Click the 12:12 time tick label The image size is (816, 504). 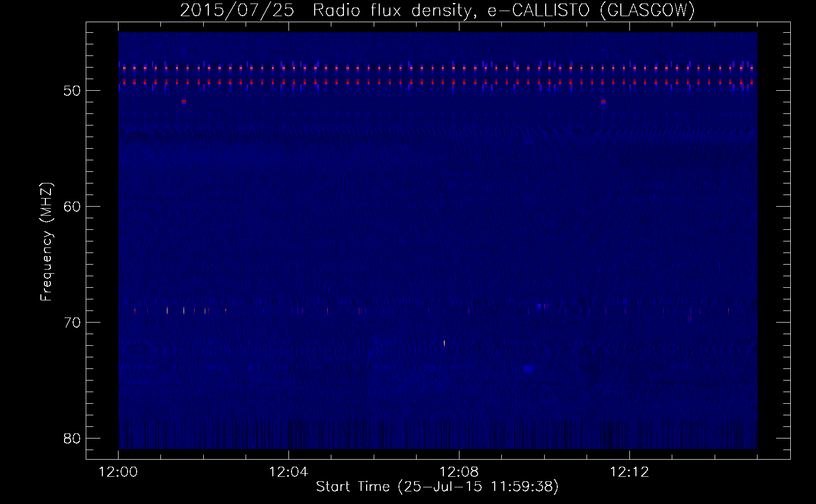click(x=629, y=472)
